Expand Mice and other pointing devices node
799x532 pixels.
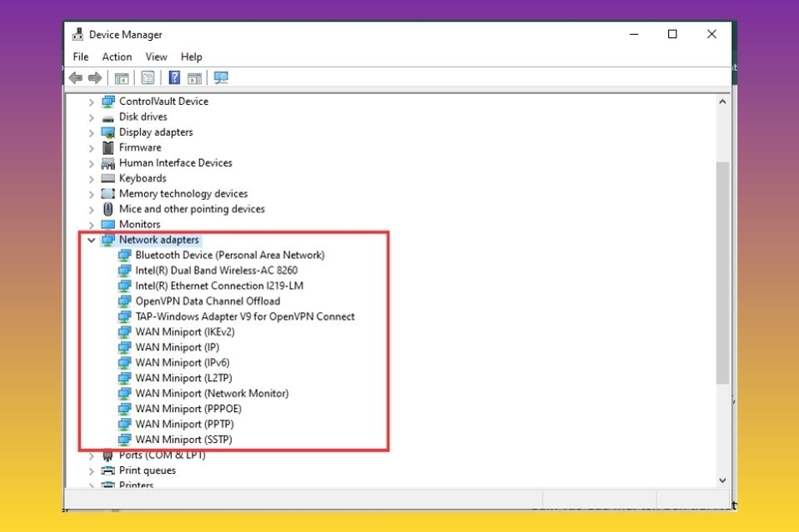click(x=91, y=210)
